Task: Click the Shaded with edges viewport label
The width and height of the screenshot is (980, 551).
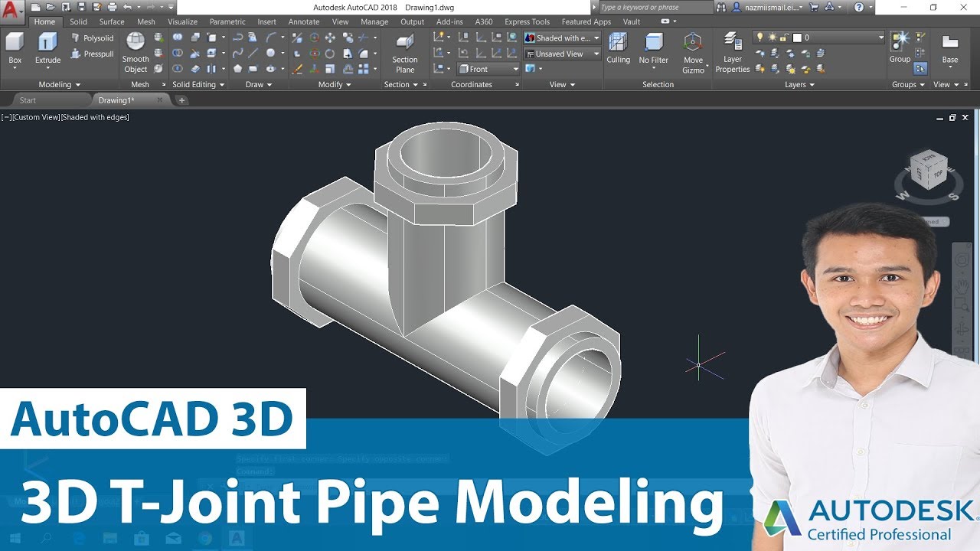Action: pos(95,117)
